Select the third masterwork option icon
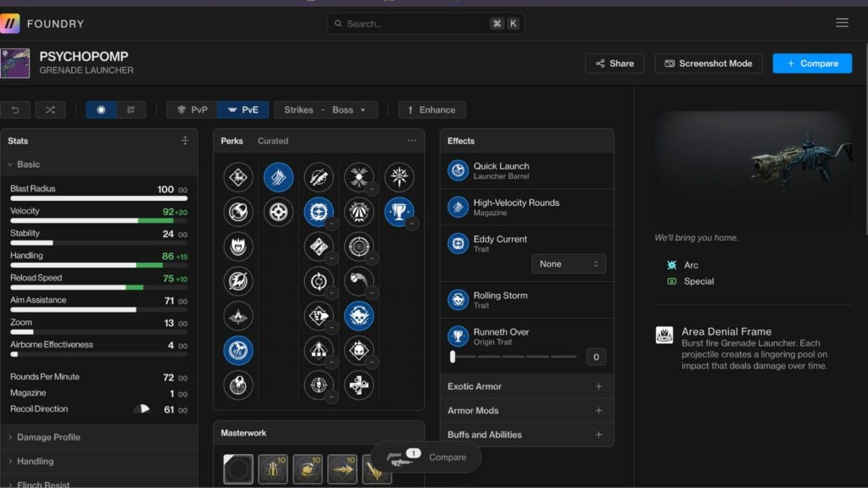This screenshot has height=488, width=868. 308,469
